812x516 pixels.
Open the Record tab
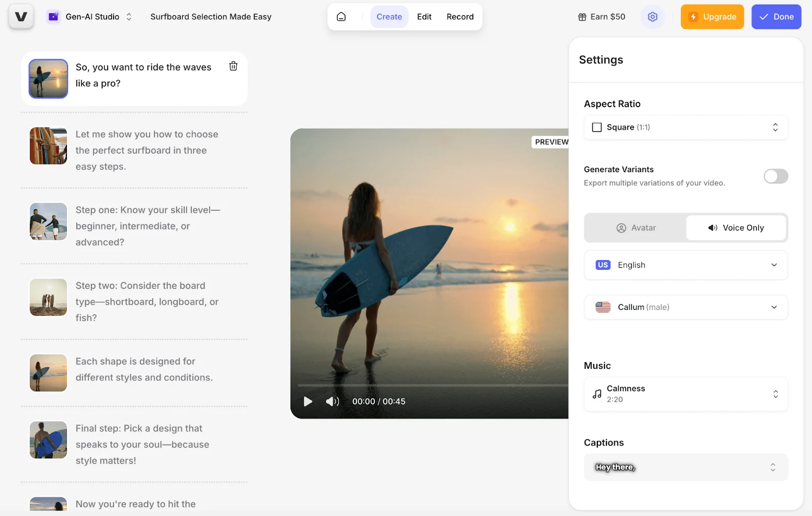click(460, 17)
